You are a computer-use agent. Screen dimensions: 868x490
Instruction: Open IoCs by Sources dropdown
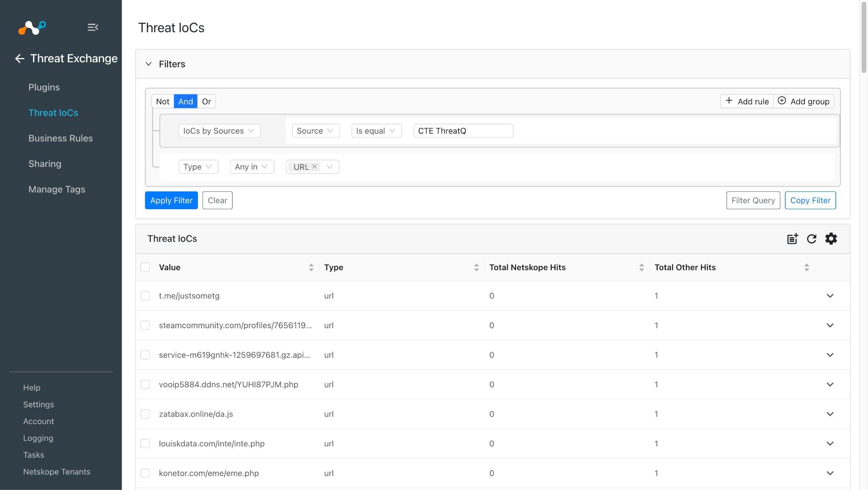tap(220, 131)
